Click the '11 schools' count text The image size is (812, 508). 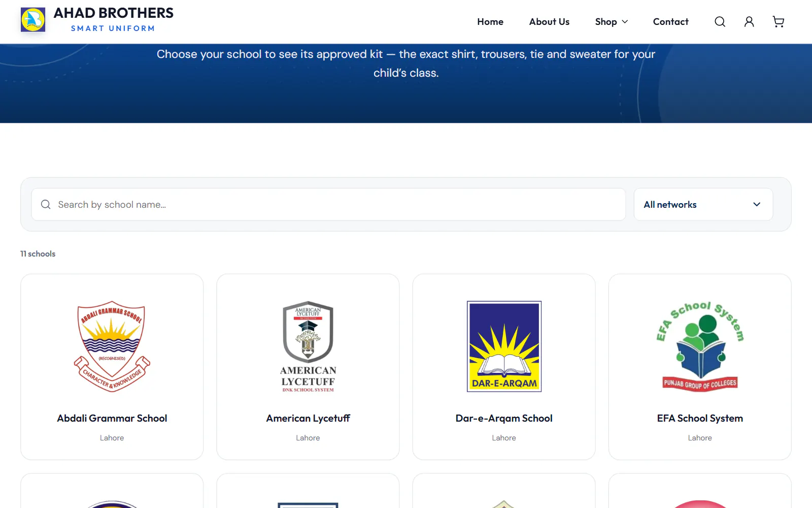tap(38, 253)
